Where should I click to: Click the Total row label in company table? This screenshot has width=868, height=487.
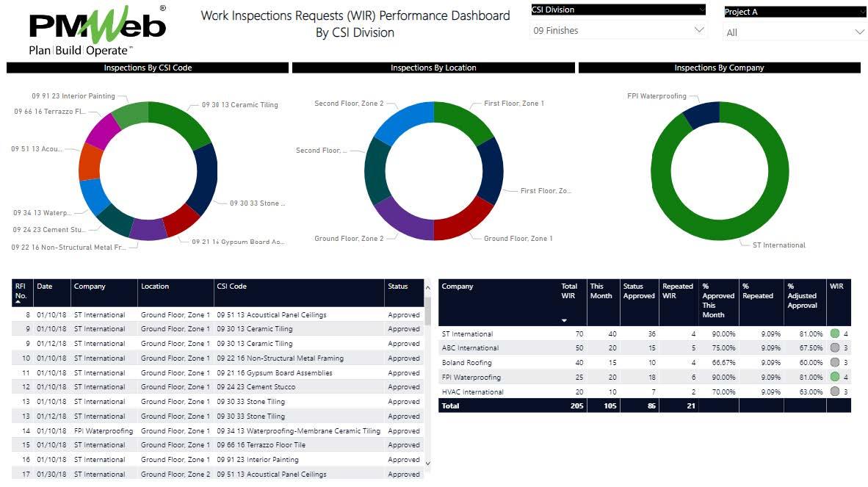[451, 405]
